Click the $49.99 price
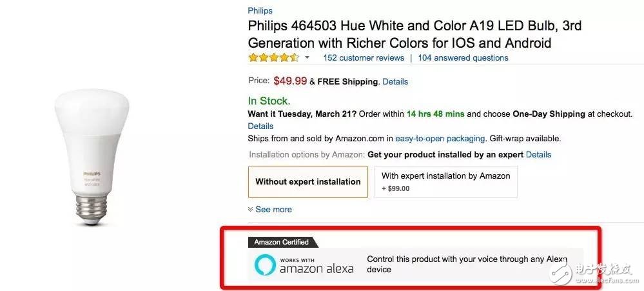 pos(290,81)
